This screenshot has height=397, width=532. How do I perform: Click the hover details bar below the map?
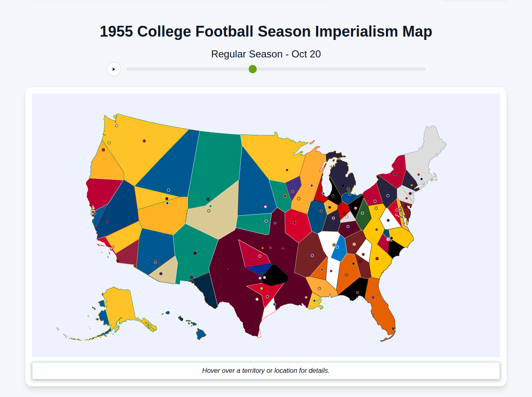pos(266,370)
